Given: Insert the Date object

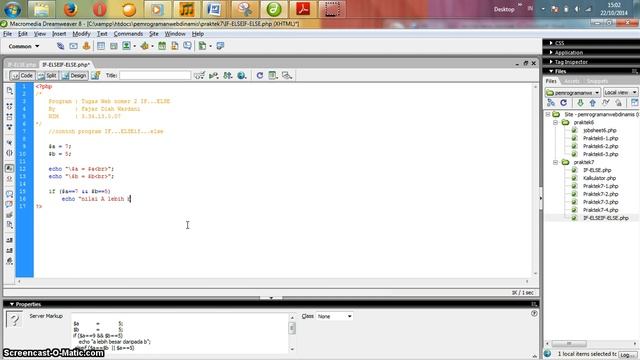Looking at the screenshot, I should tap(162, 46).
